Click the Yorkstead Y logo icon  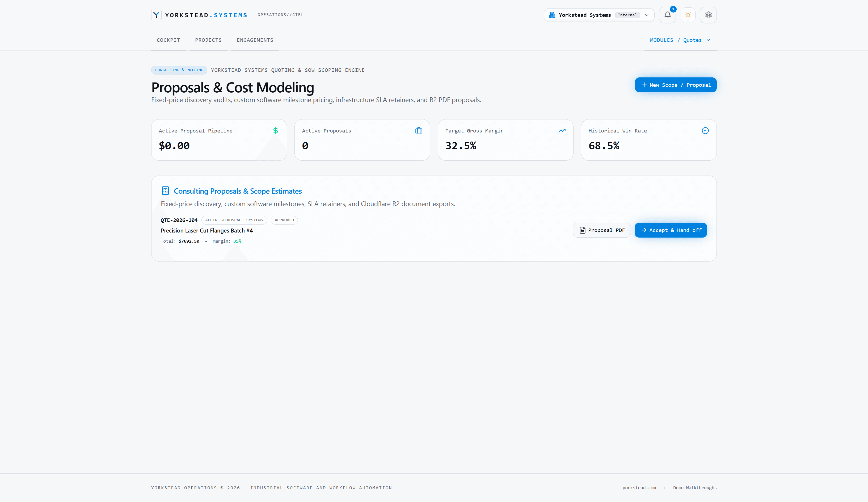156,15
